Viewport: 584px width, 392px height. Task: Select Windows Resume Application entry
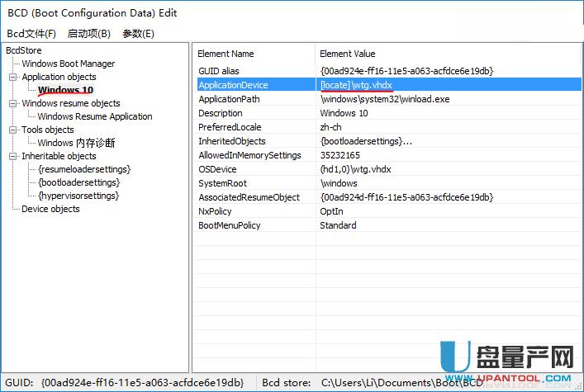pyautogui.click(x=94, y=116)
